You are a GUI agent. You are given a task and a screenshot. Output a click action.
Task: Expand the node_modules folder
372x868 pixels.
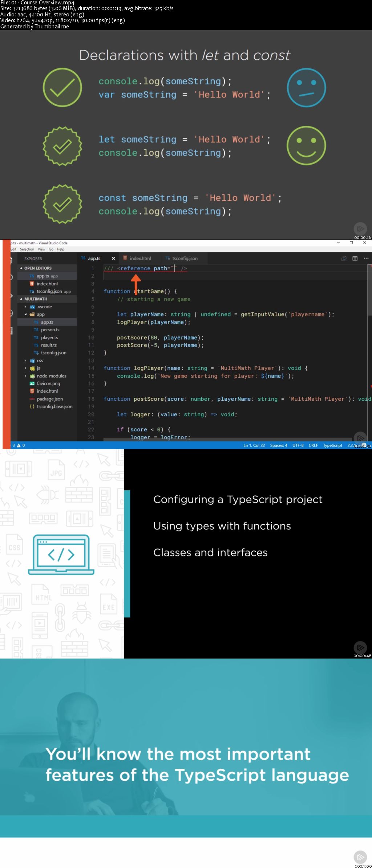point(47,376)
